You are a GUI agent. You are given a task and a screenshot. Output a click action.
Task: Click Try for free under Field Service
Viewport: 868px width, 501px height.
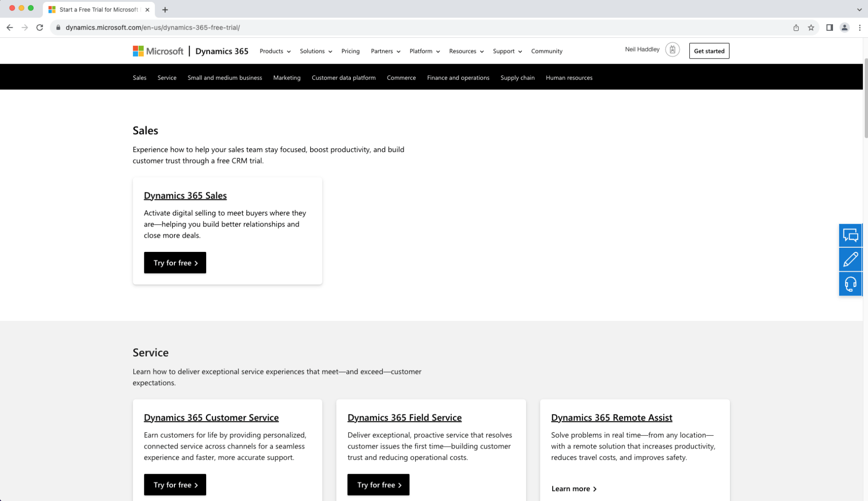click(x=378, y=485)
